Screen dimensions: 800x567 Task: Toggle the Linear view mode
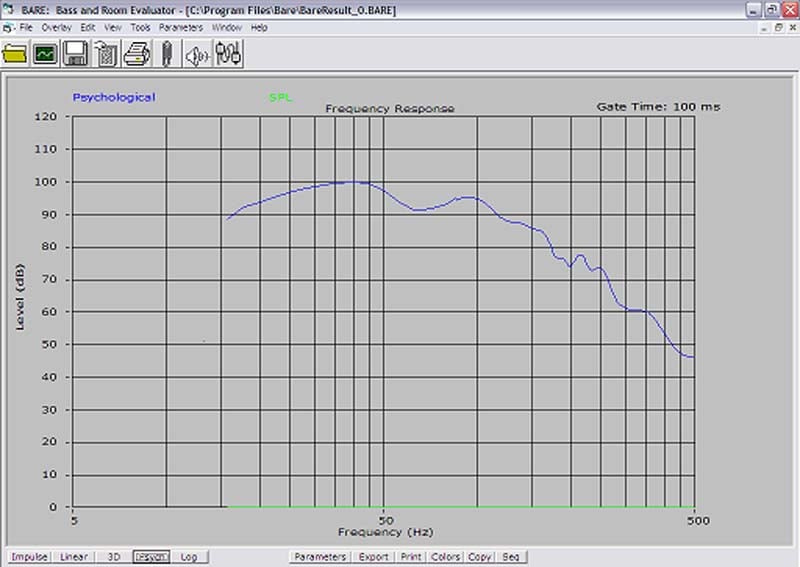pos(74,557)
